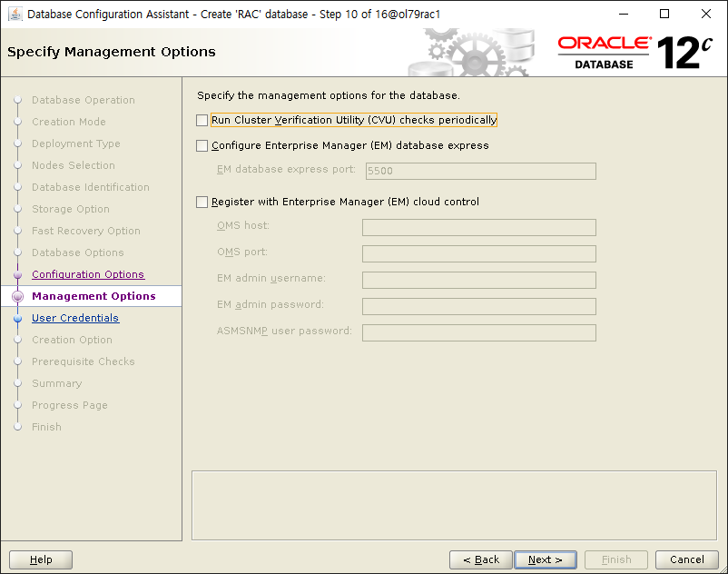The height and width of the screenshot is (574, 728).
Task: Click the Configuration Options step bullet icon
Action: tap(17, 274)
